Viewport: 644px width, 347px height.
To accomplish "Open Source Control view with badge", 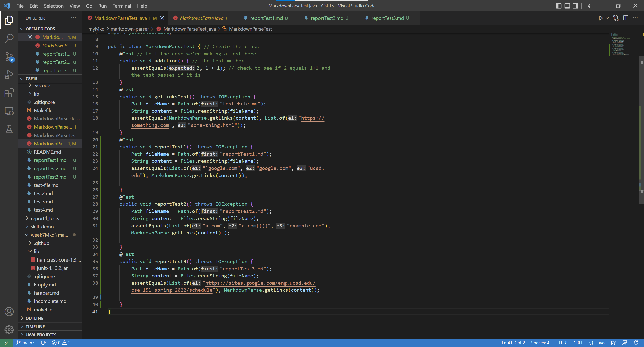I will pyautogui.click(x=9, y=57).
